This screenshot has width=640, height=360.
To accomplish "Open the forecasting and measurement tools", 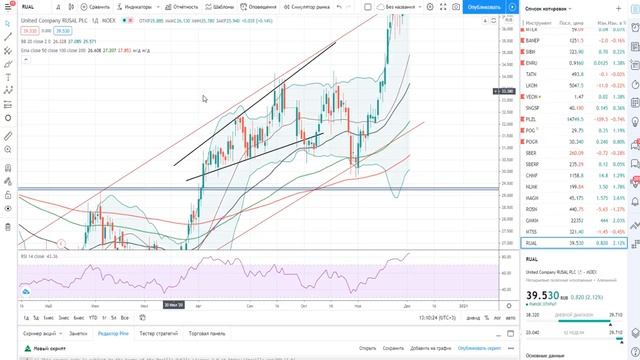I will [8, 105].
